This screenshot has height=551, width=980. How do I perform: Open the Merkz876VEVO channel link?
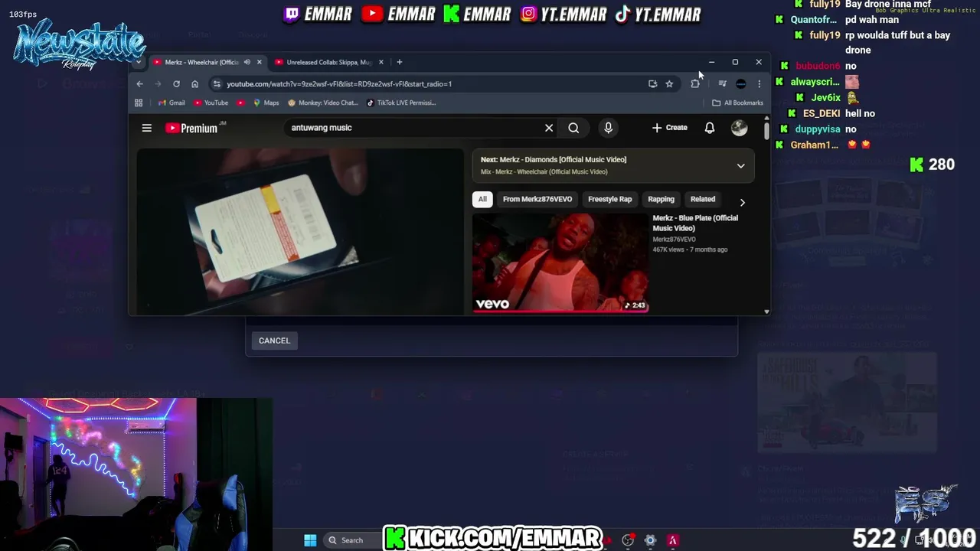pyautogui.click(x=675, y=240)
